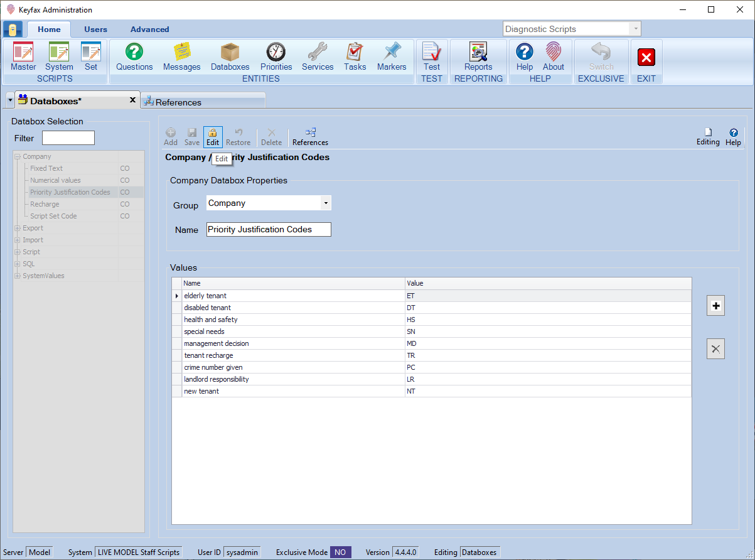Open the Messages entity

tap(182, 57)
